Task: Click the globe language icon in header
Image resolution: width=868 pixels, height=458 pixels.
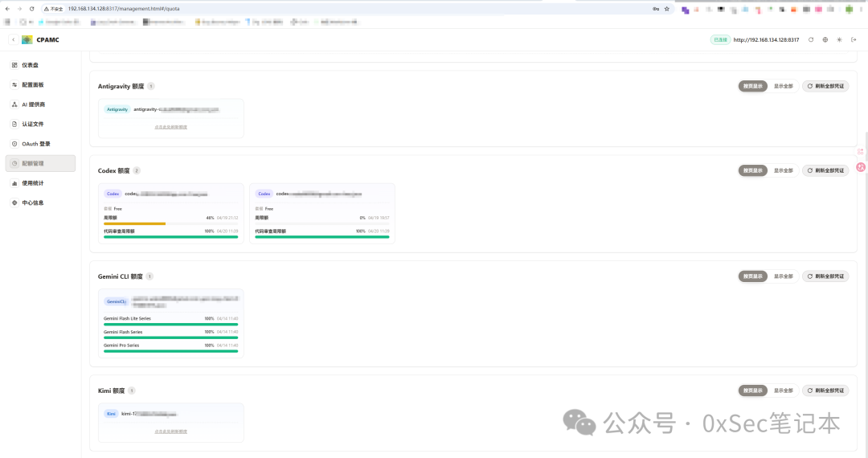Action: (x=825, y=40)
